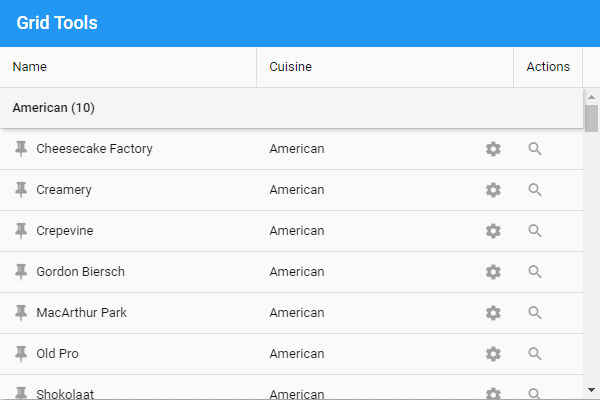Pin the Creamery row

click(x=21, y=190)
